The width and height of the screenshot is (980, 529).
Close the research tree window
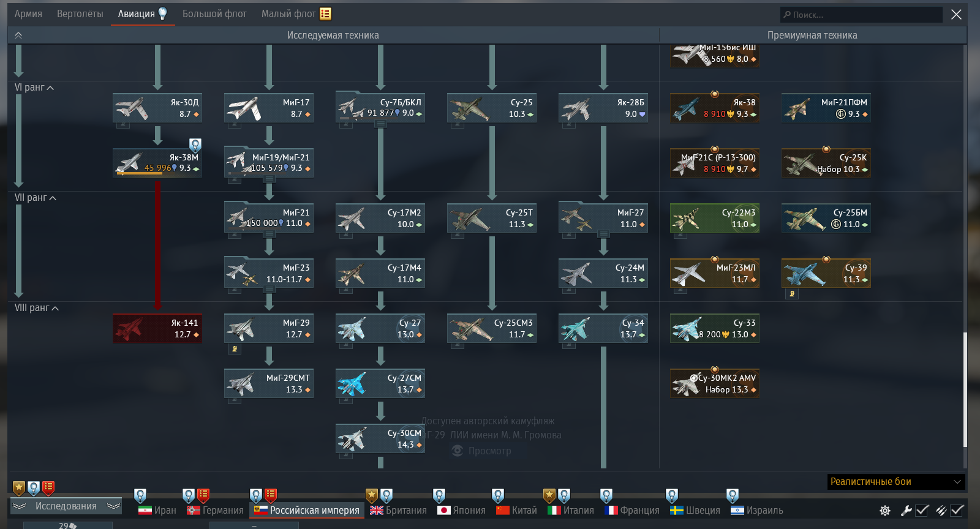[956, 14]
